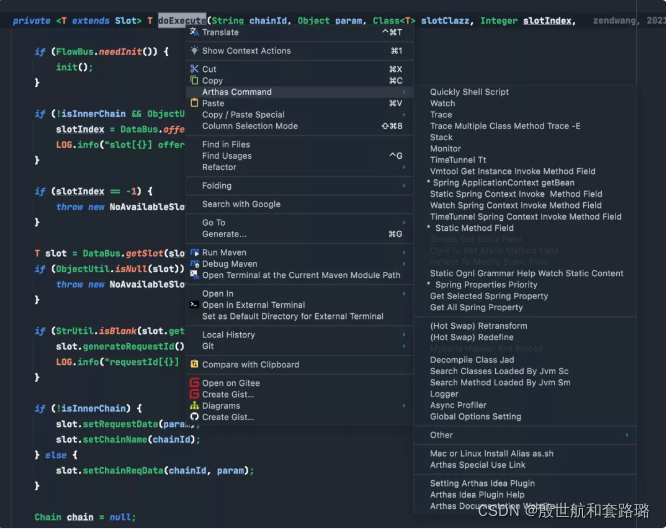Choose Find Usages
Screen dimensions: 666x529
pos(299,156)
